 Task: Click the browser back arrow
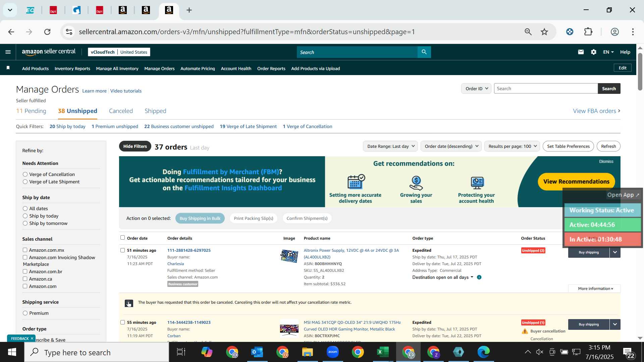(11, 32)
